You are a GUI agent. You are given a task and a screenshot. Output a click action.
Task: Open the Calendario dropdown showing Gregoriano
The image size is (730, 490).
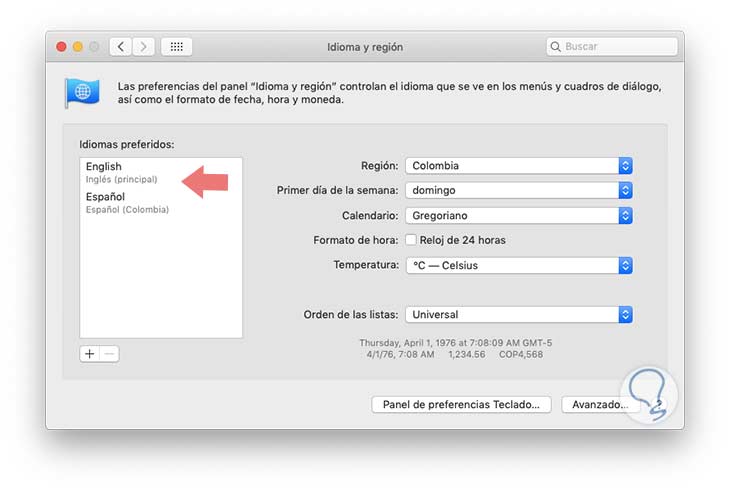[519, 216]
